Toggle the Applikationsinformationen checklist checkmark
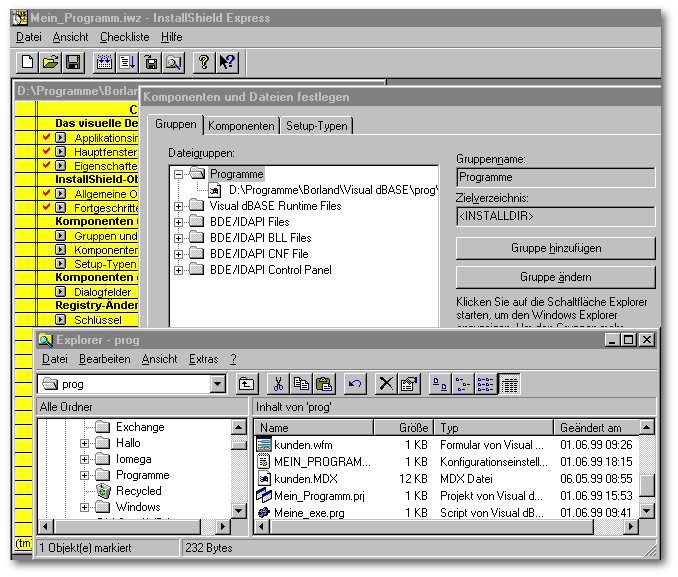 tap(46, 137)
